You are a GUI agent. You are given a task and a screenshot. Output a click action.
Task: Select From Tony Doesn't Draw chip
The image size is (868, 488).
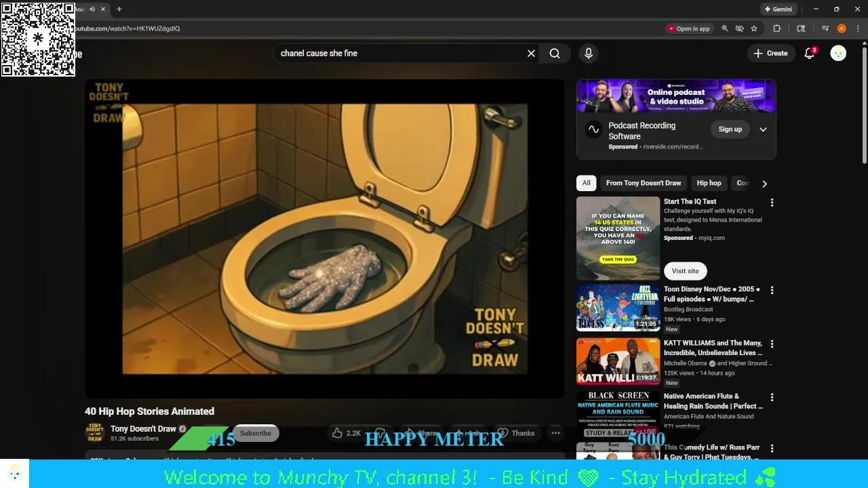tap(644, 183)
